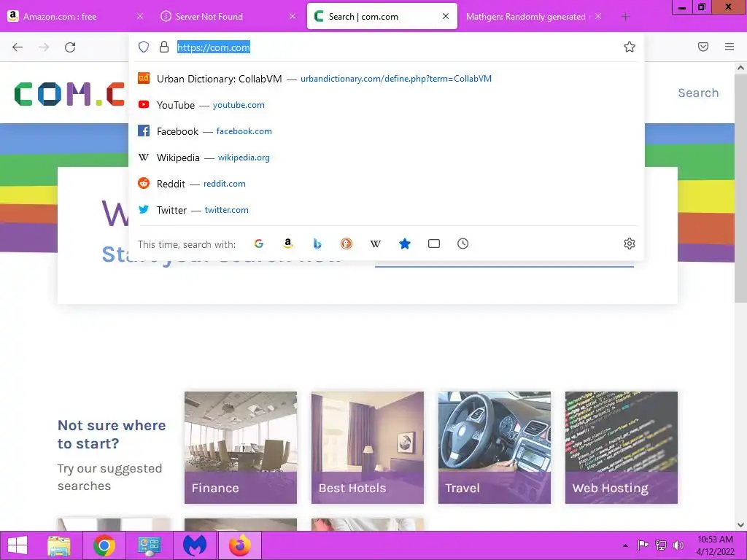This screenshot has height=560, width=747.
Task: Open Malwarebytes from the taskbar
Action: pos(194,545)
